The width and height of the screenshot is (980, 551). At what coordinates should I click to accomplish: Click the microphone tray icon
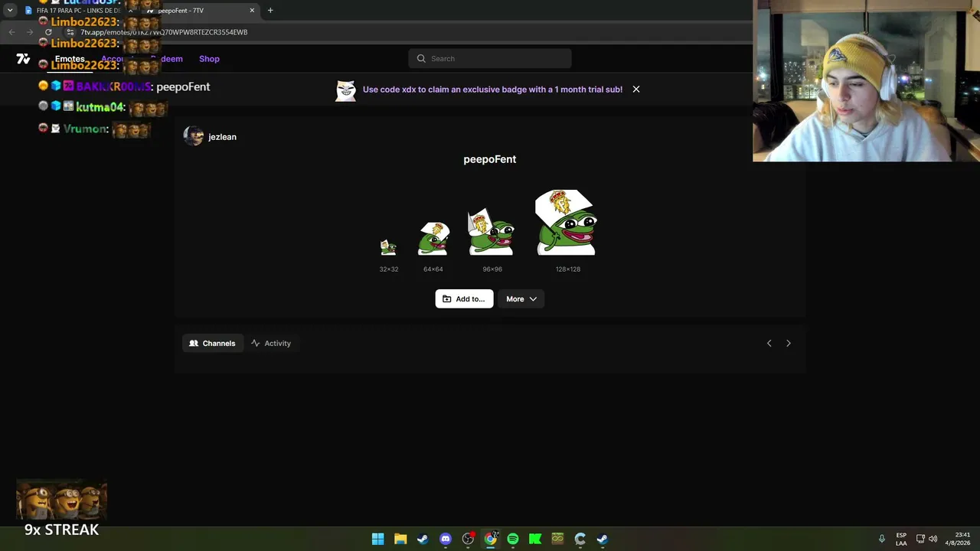882,539
